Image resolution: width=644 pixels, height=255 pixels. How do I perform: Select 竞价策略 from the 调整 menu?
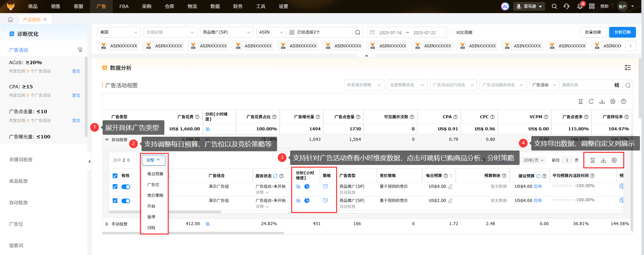point(155,196)
